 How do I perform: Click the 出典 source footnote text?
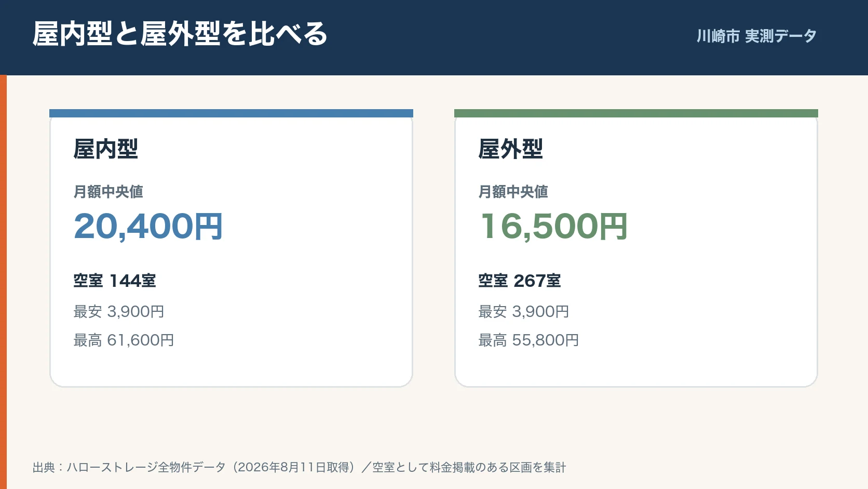(299, 467)
